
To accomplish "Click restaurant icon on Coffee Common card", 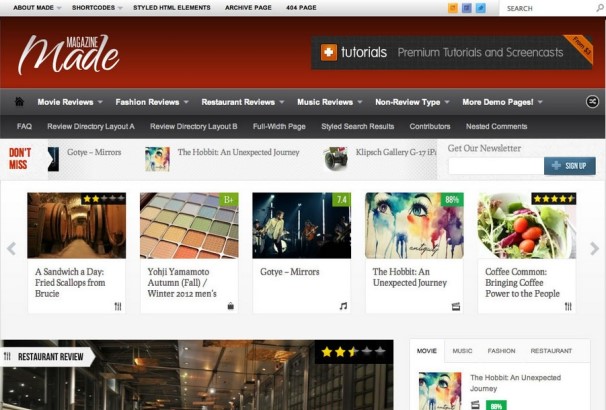I will tap(568, 306).
